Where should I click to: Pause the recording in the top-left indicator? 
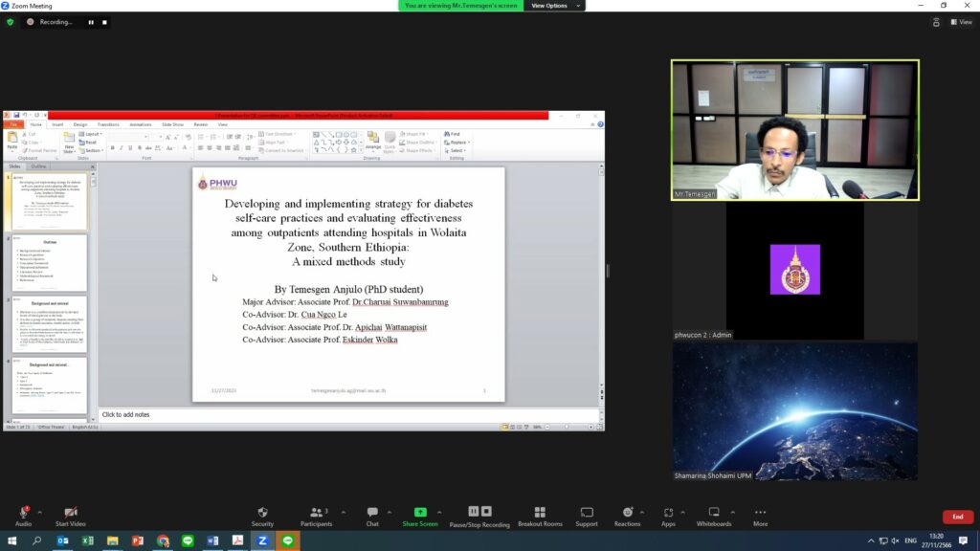92,22
